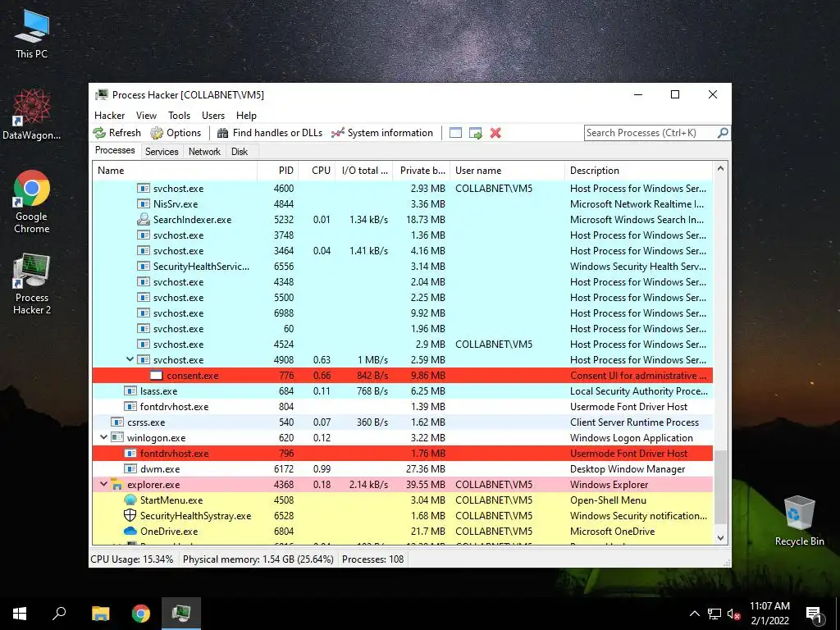840x630 pixels.
Task: Click the process list scrollbar thumb
Action: 720,486
